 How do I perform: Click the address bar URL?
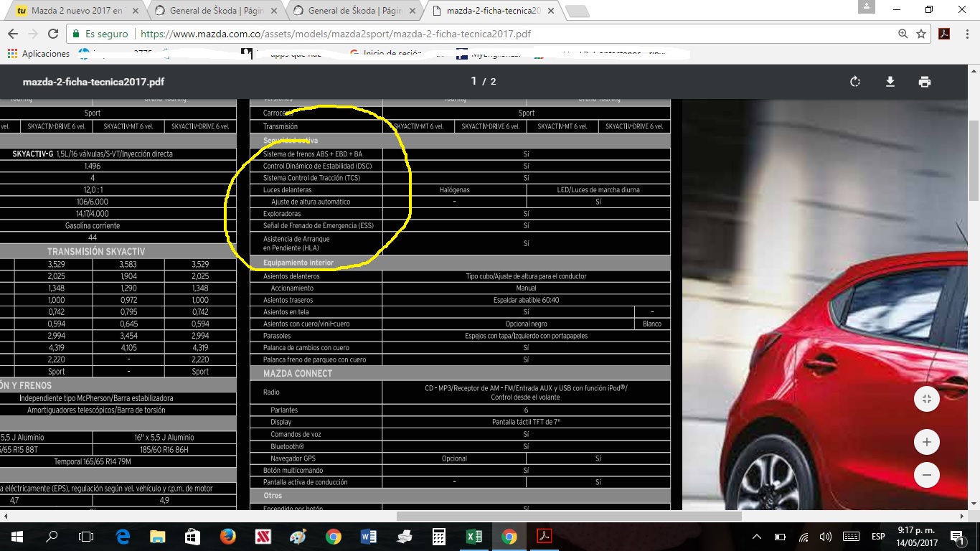336,34
